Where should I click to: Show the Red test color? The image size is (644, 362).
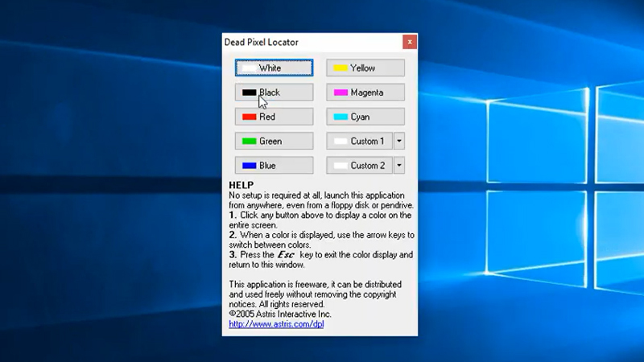point(274,117)
